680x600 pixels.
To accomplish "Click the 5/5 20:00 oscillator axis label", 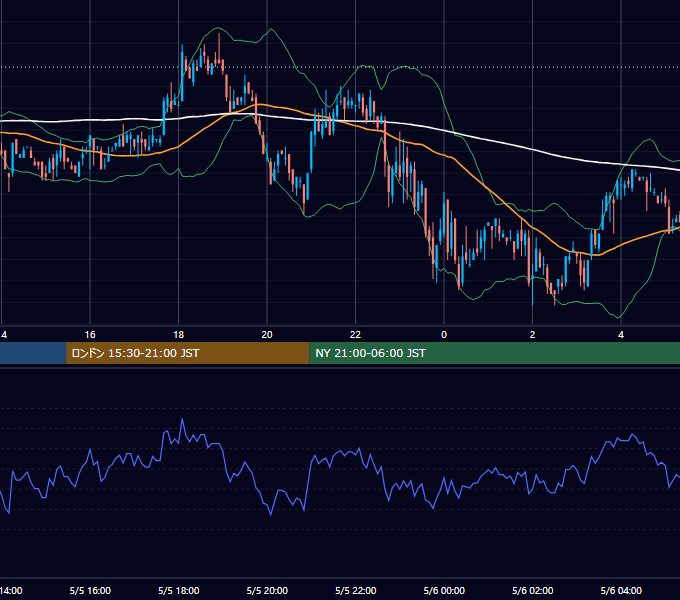I will (x=267, y=590).
